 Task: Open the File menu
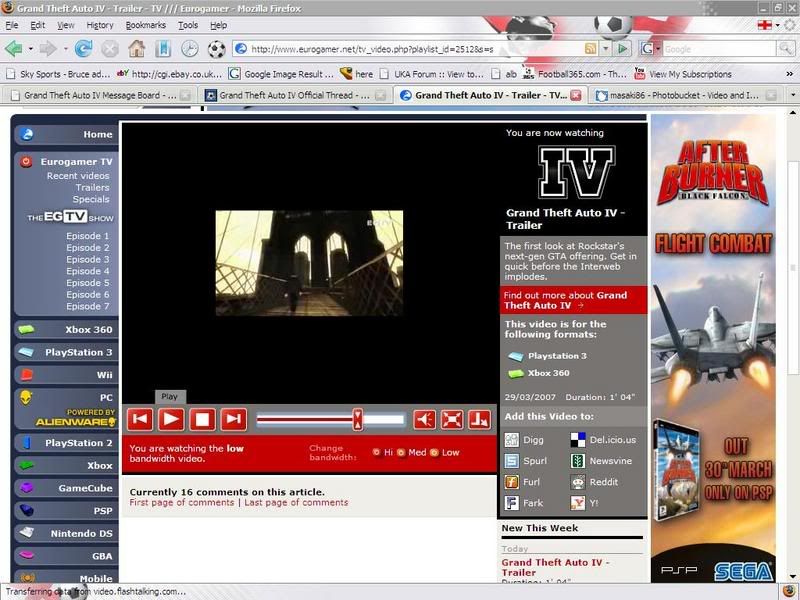tap(12, 25)
